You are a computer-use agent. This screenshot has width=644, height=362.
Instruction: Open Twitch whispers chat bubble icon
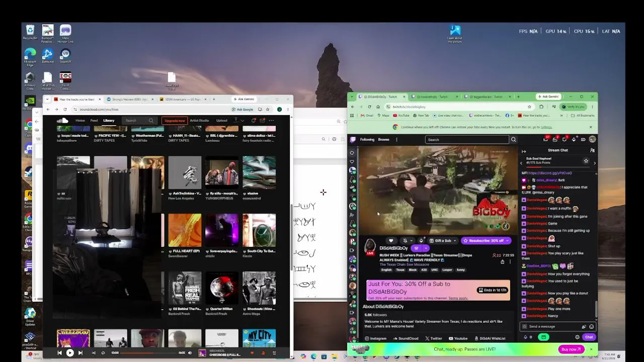pos(565,139)
